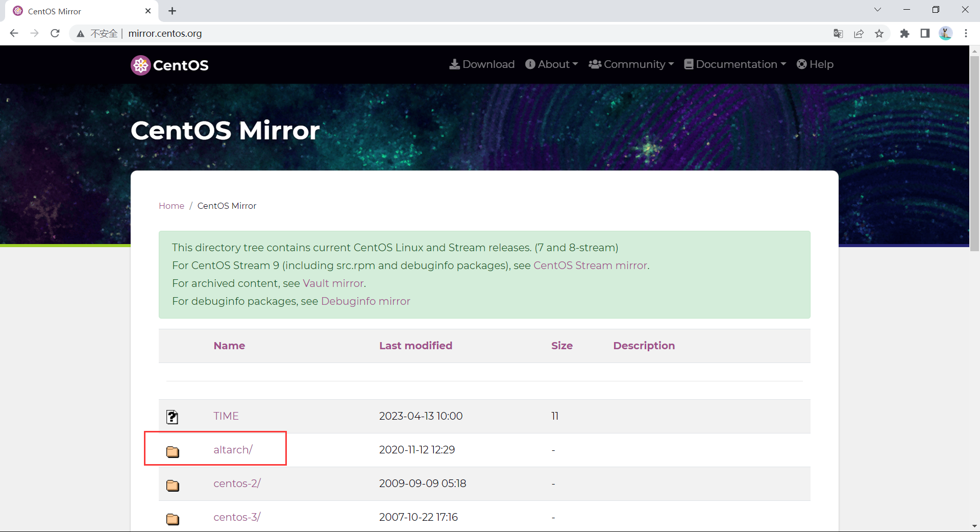Click the date 2023-04-13 10:00
This screenshot has height=532, width=980.
pyautogui.click(x=421, y=416)
